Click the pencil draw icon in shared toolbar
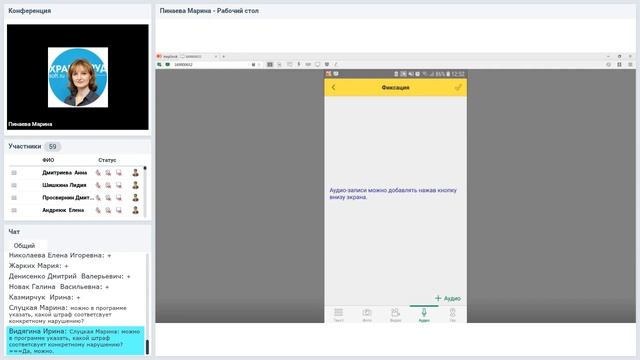The image size is (640, 360). (336, 64)
